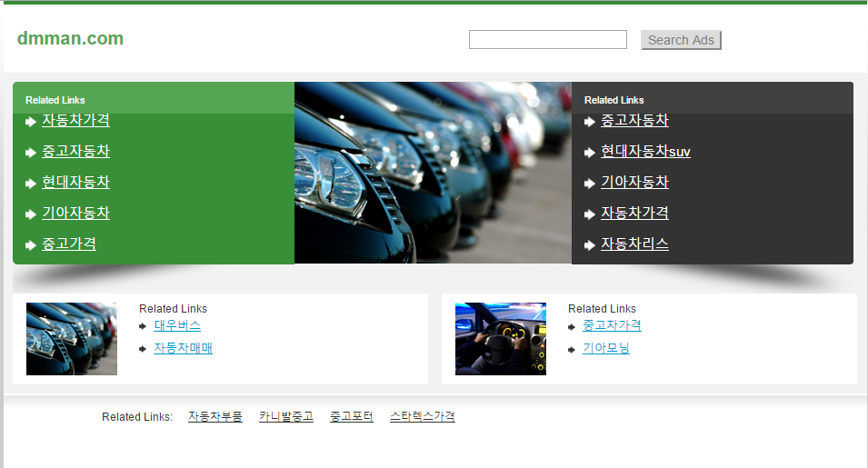
Task: Click Related Links header in dark panel
Action: (614, 100)
